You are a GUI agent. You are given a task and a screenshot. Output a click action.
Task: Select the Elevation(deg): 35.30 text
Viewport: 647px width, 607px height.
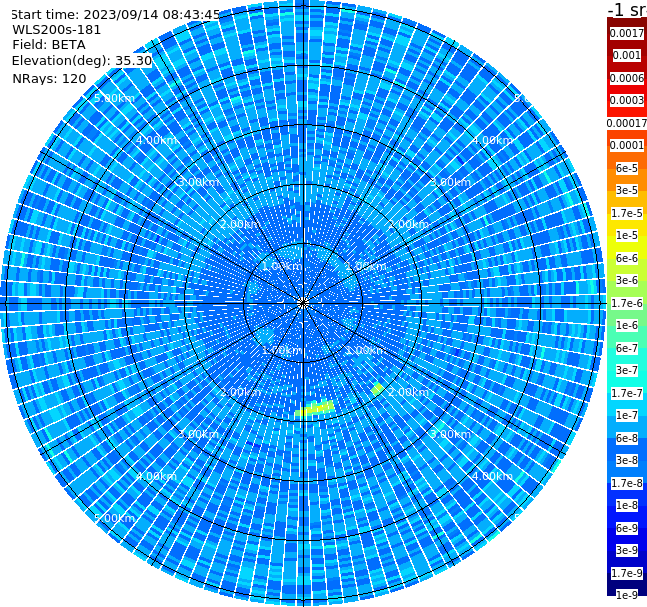(82, 61)
